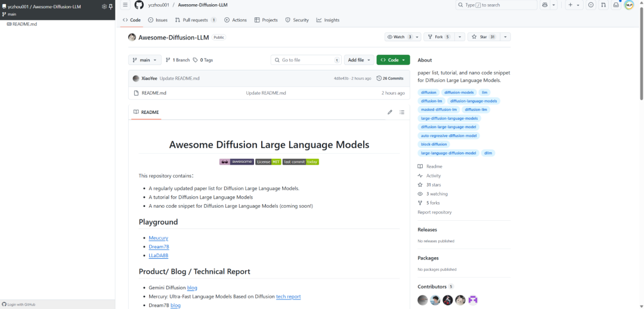Toggle the Octotree sidebar pin icon
Viewport: 644px width, 309px height.
point(110,7)
